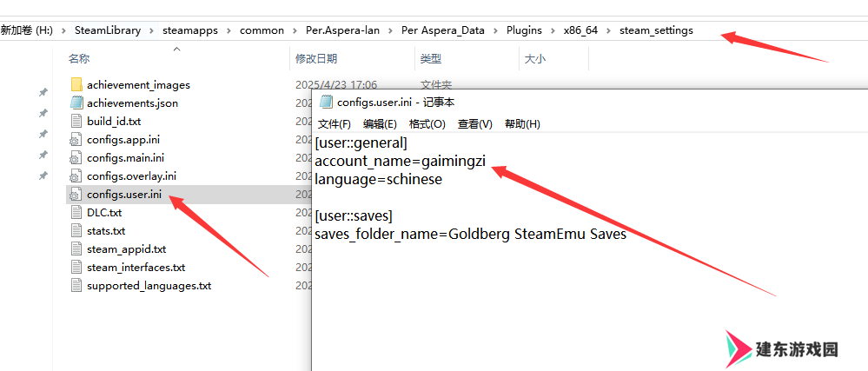Viewport: 868px width, 371px height.
Task: Sort files by the 名称 column header
Action: [x=78, y=59]
